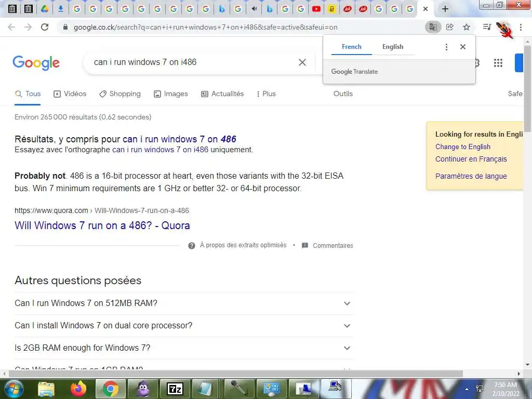Click Change to English
532x399 pixels.
pyautogui.click(x=463, y=147)
